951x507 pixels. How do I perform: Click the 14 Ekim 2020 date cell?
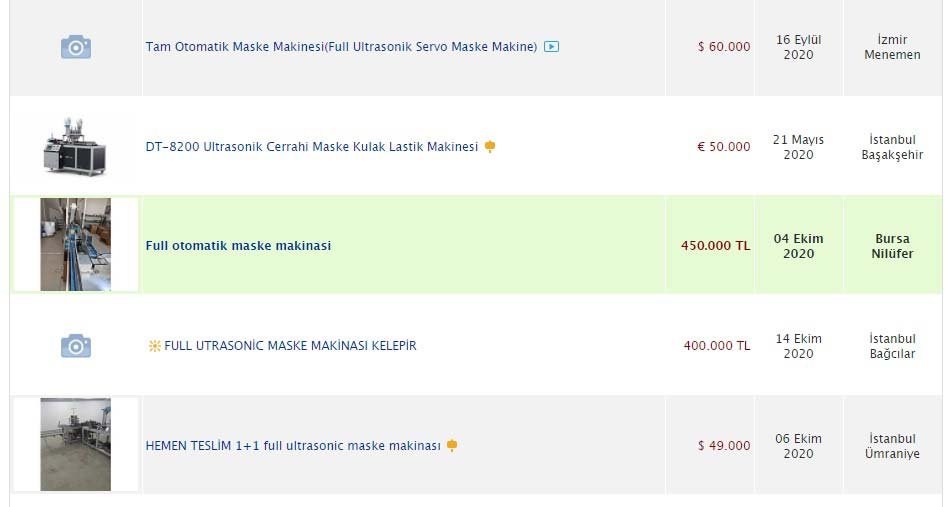798,346
